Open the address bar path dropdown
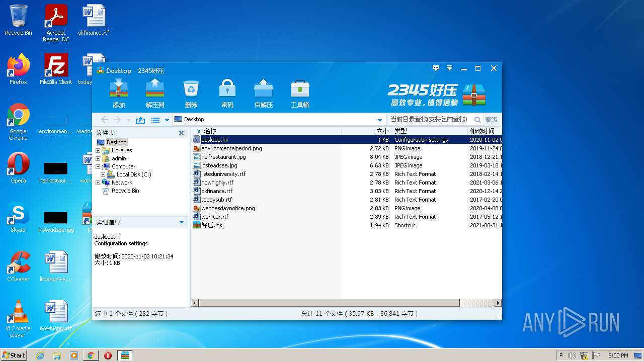 pyautogui.click(x=380, y=120)
